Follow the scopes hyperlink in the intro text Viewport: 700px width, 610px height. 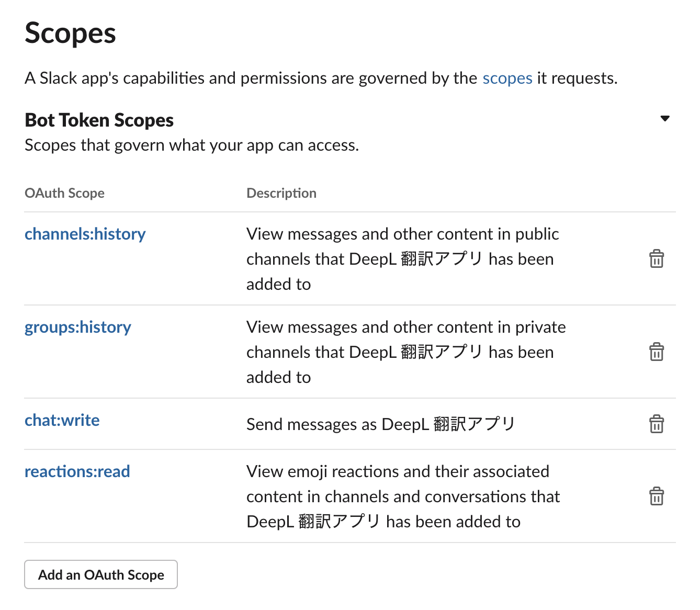507,78
